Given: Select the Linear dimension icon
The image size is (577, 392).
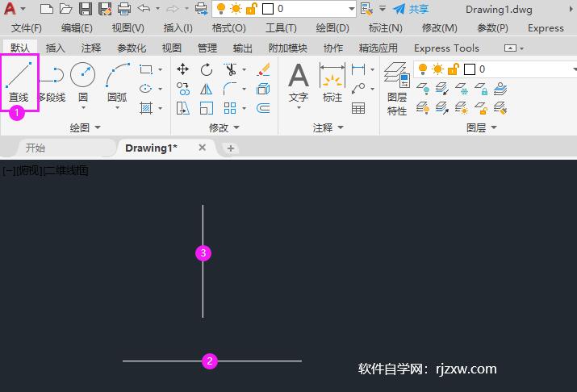Looking at the screenshot, I should [x=358, y=69].
